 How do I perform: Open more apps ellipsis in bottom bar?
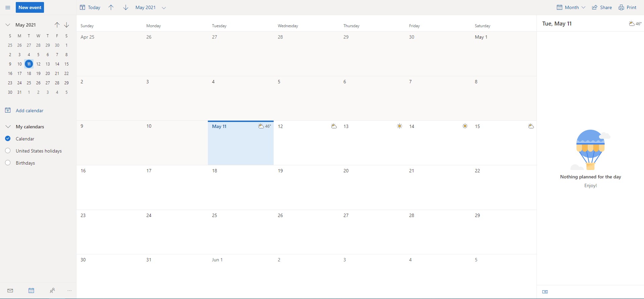(70, 291)
